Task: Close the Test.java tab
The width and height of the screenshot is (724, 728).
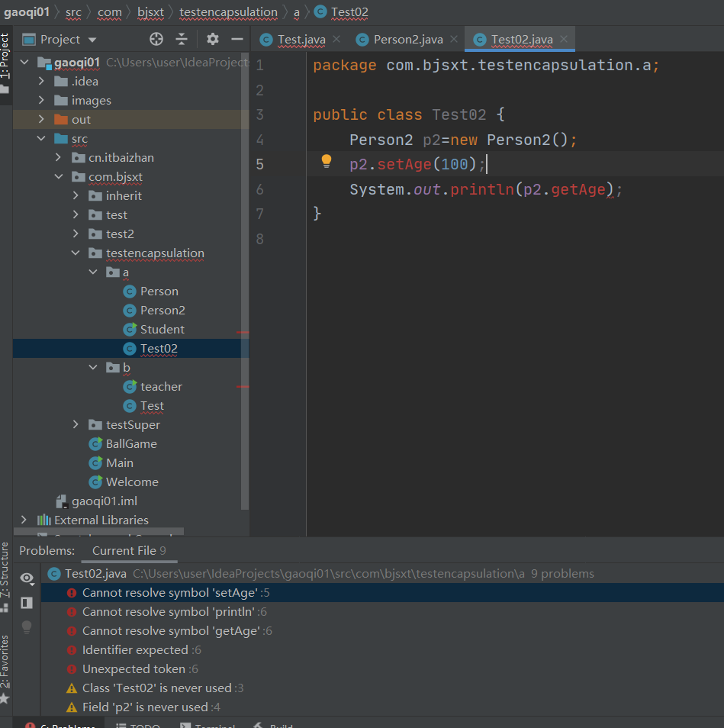Action: click(336, 40)
